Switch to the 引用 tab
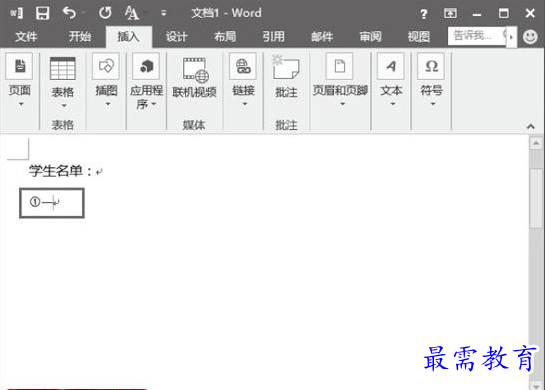The width and height of the screenshot is (545, 390). click(x=274, y=36)
